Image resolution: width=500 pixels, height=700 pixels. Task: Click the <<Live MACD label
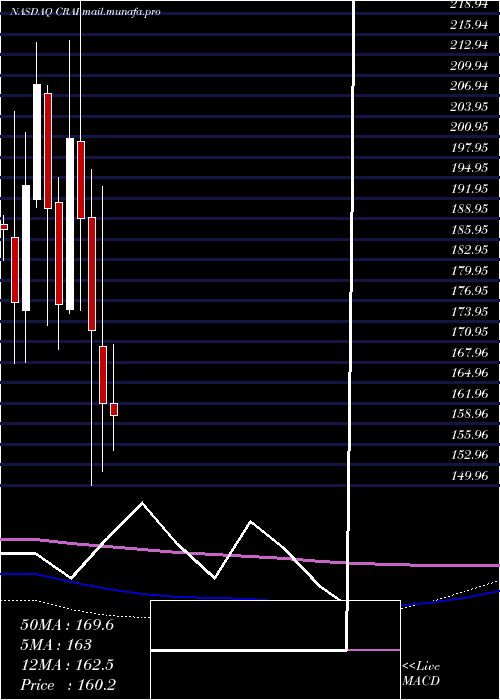[421, 674]
